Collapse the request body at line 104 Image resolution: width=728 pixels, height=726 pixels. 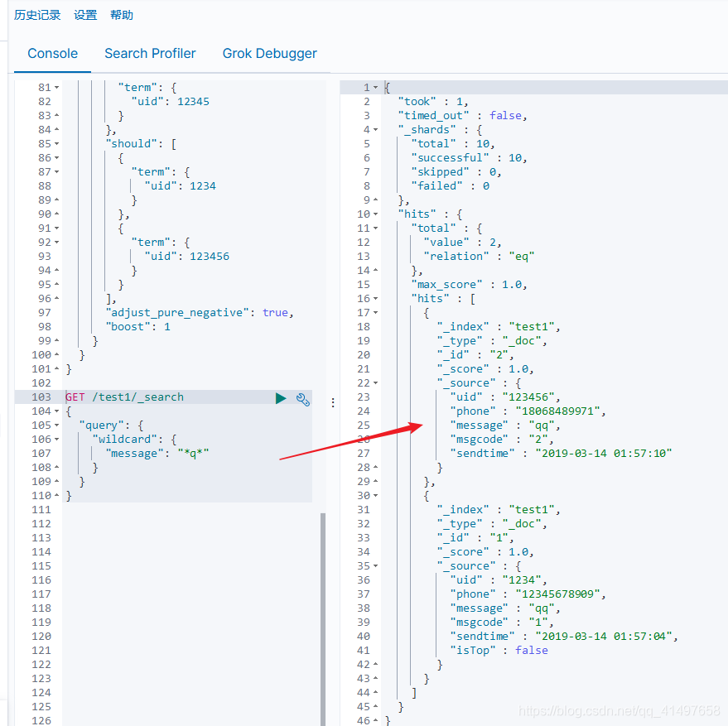pos(56,411)
